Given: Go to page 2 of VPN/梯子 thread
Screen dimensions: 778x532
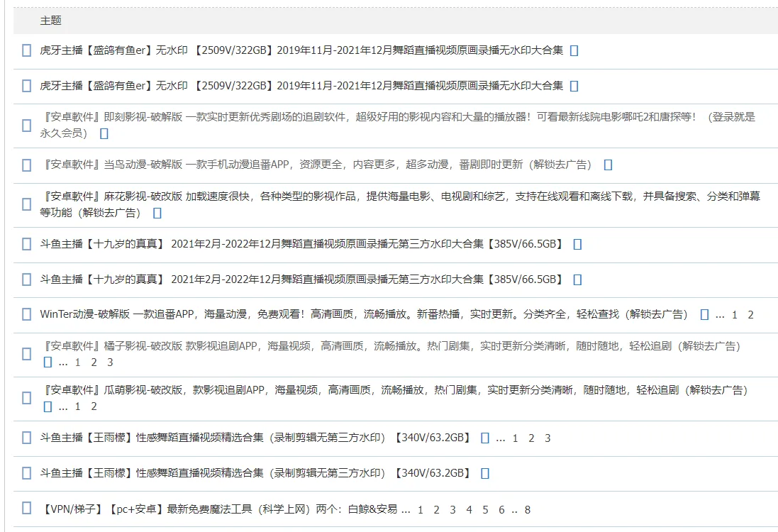Looking at the screenshot, I should 437,510.
